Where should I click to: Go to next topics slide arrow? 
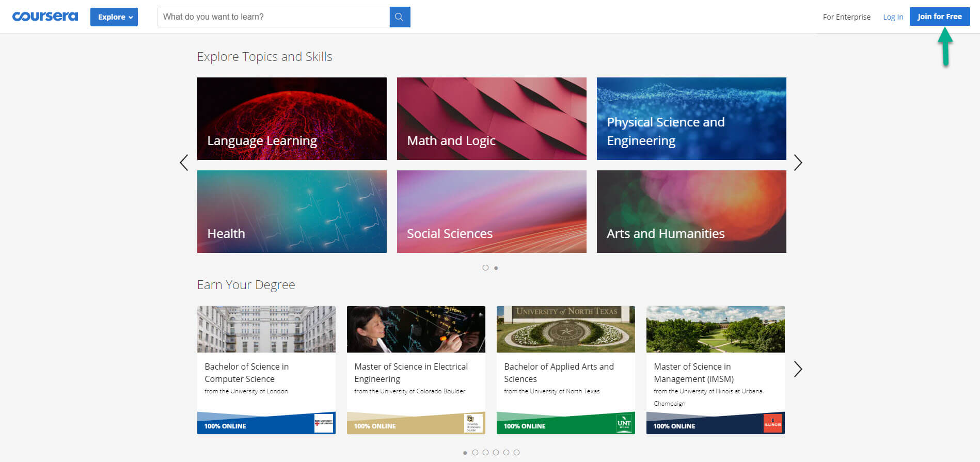pyautogui.click(x=798, y=163)
